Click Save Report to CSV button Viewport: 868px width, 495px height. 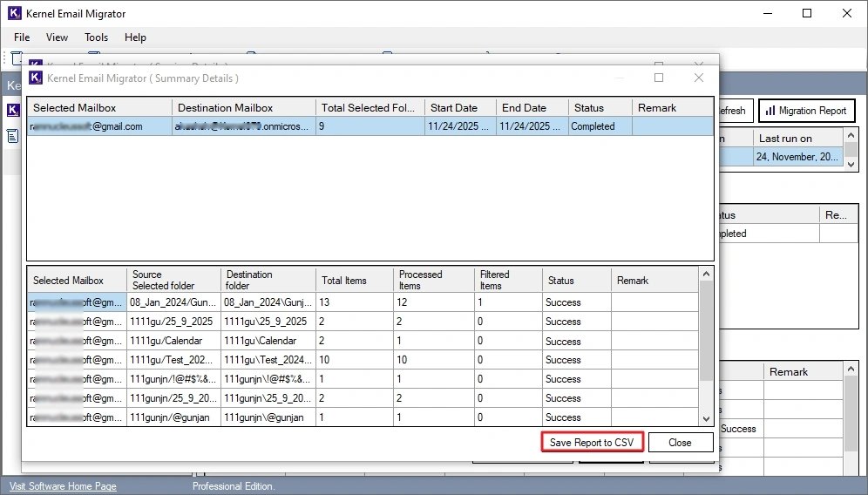tap(592, 443)
